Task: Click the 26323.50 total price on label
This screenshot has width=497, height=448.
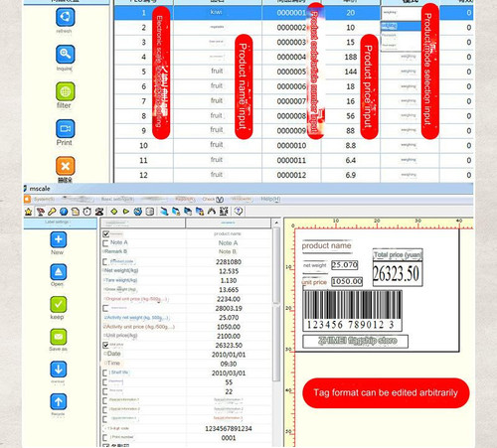Action: pos(398,274)
